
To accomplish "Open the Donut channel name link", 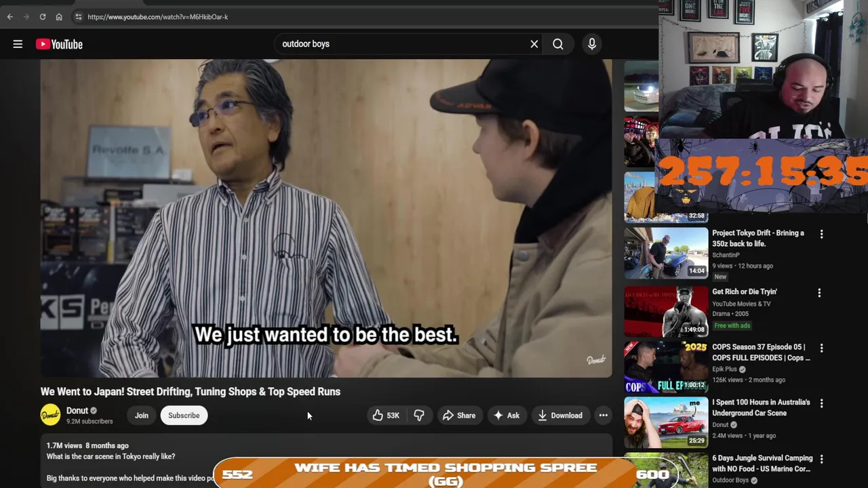I will pos(77,411).
